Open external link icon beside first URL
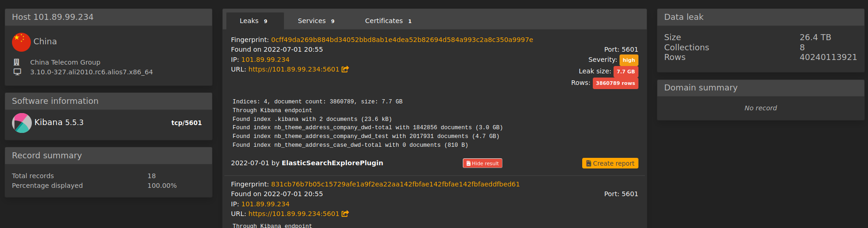The height and width of the screenshot is (228, 868). [x=345, y=69]
